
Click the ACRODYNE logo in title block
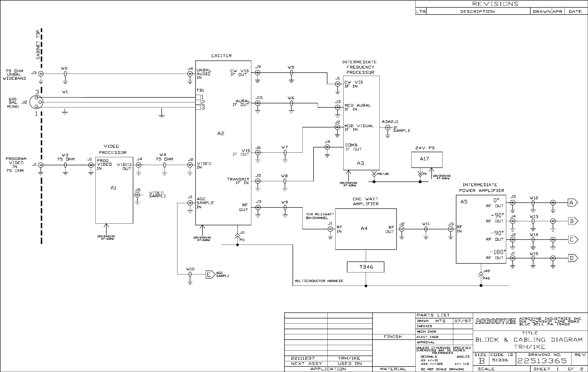point(495,321)
